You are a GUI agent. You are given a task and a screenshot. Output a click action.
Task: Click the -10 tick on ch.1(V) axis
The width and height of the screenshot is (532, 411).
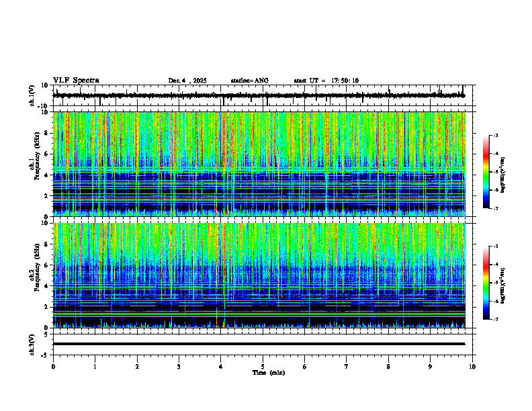(x=44, y=106)
